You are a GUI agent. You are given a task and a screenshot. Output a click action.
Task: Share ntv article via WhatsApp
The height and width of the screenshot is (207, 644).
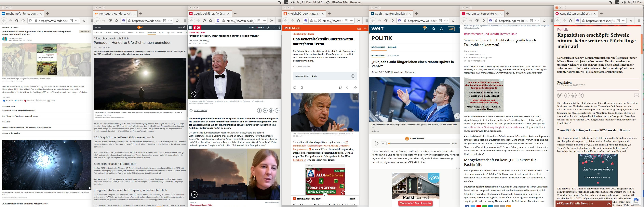(271, 111)
